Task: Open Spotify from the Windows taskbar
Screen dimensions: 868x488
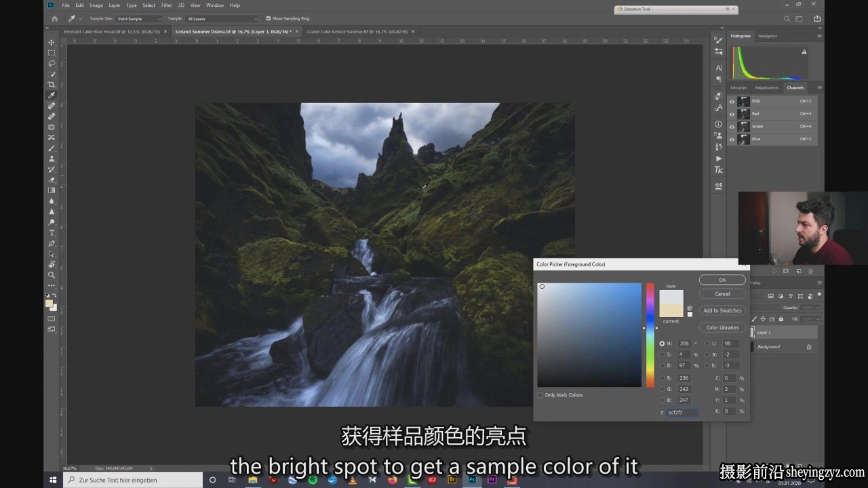Action: [313, 480]
